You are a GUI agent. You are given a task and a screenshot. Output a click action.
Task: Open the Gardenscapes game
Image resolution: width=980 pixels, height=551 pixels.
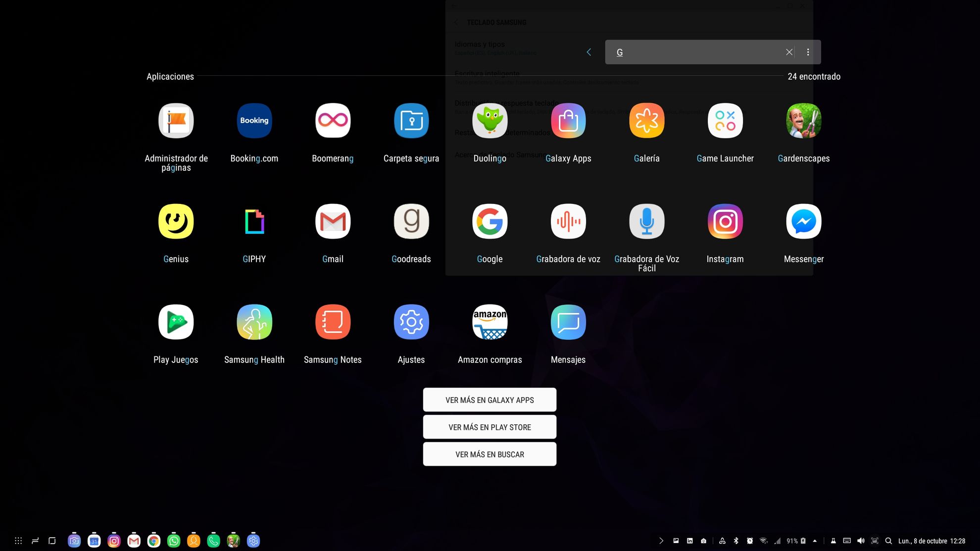803,121
